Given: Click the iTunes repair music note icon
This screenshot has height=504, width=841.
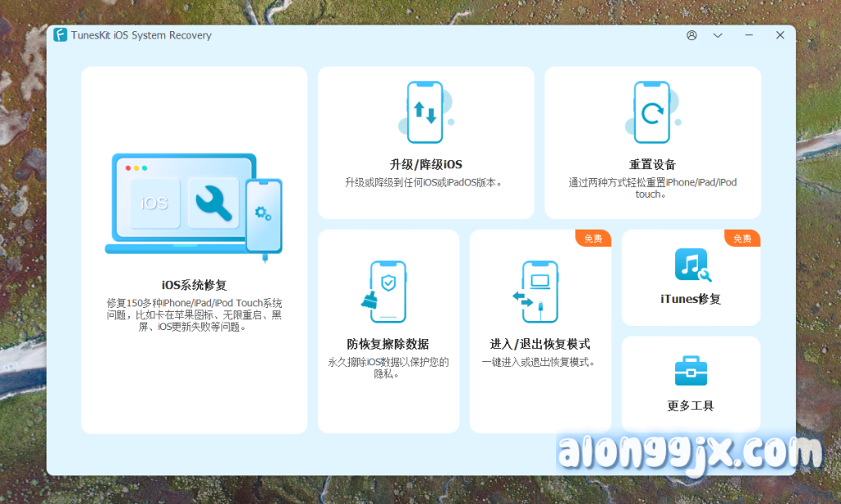Looking at the screenshot, I should (692, 265).
